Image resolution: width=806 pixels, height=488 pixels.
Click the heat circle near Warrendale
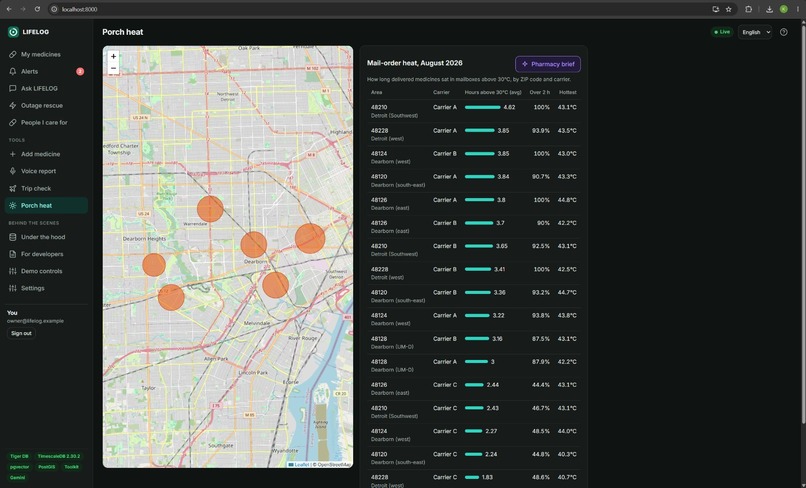(210, 208)
